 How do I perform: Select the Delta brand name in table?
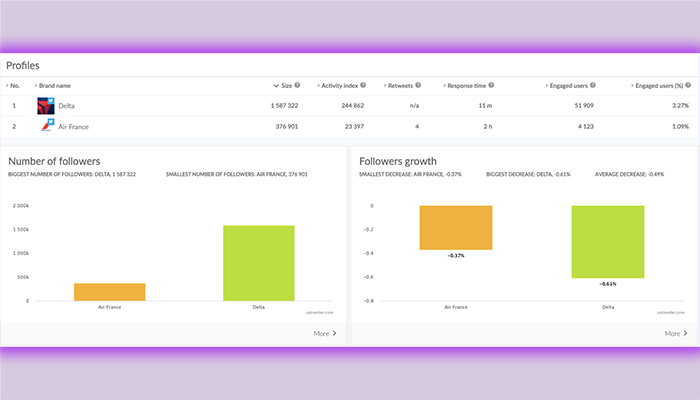click(x=67, y=106)
